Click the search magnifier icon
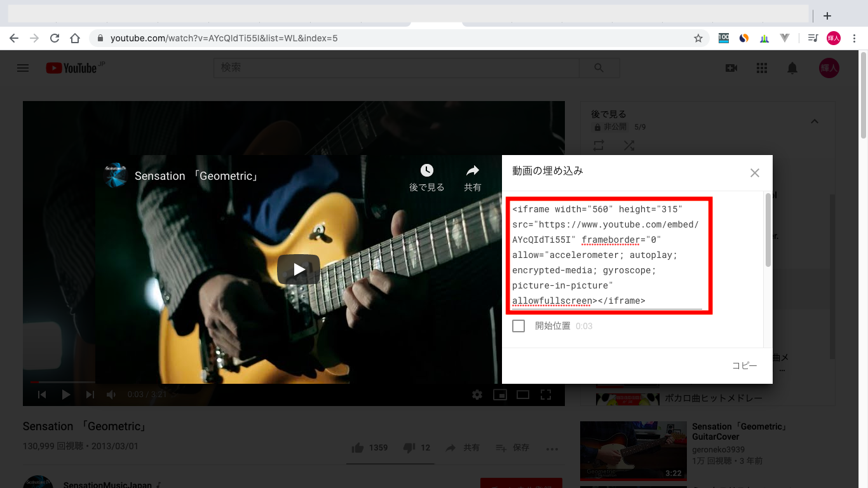Screen dimensions: 868x488 598,67
